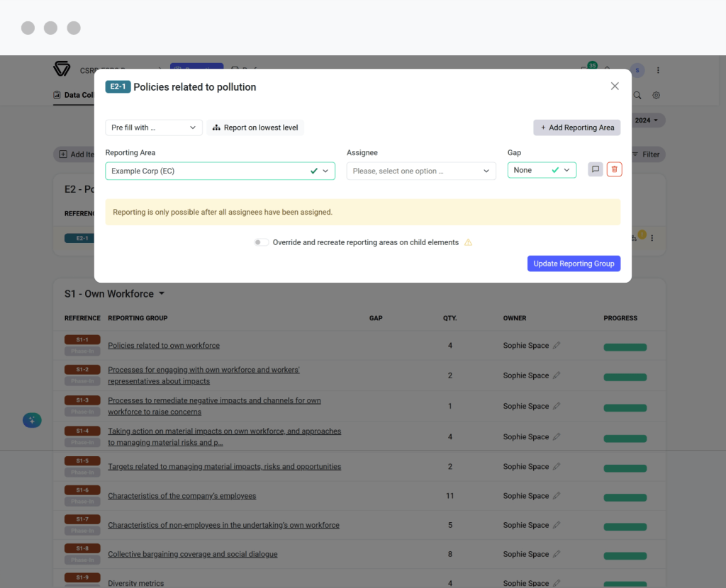The height and width of the screenshot is (588, 726).
Task: Open Collective bargaining coverage and social dialogue
Action: click(192, 554)
